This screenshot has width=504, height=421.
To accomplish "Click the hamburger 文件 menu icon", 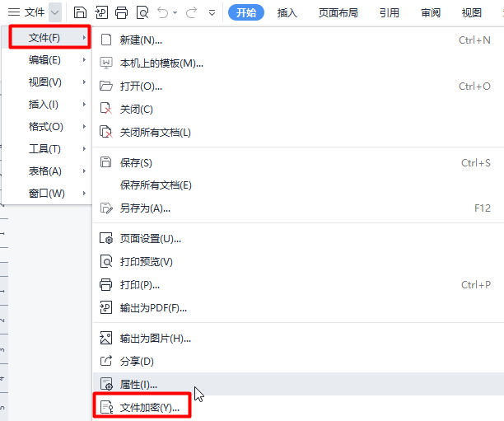I will coord(14,12).
